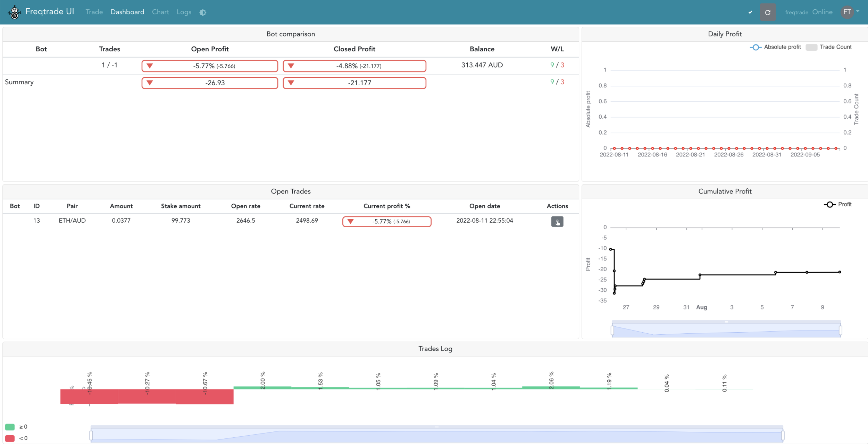Open the FT user dropdown arrow
Image resolution: width=868 pixels, height=444 pixels.
tap(858, 11)
